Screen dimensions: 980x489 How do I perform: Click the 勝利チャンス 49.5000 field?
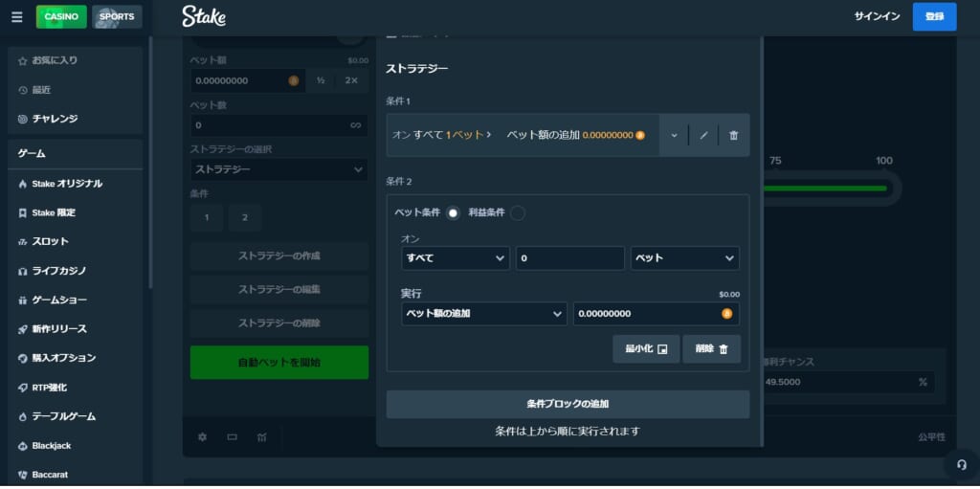tap(848, 382)
